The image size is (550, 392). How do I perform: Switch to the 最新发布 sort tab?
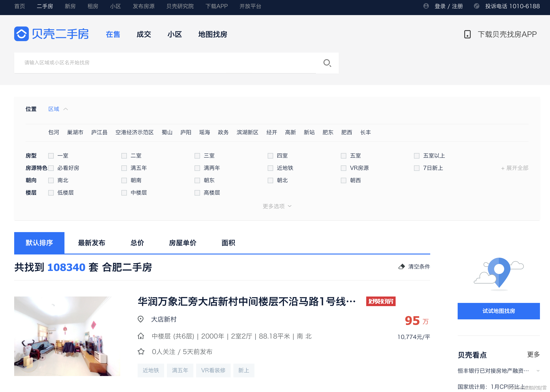click(x=91, y=243)
